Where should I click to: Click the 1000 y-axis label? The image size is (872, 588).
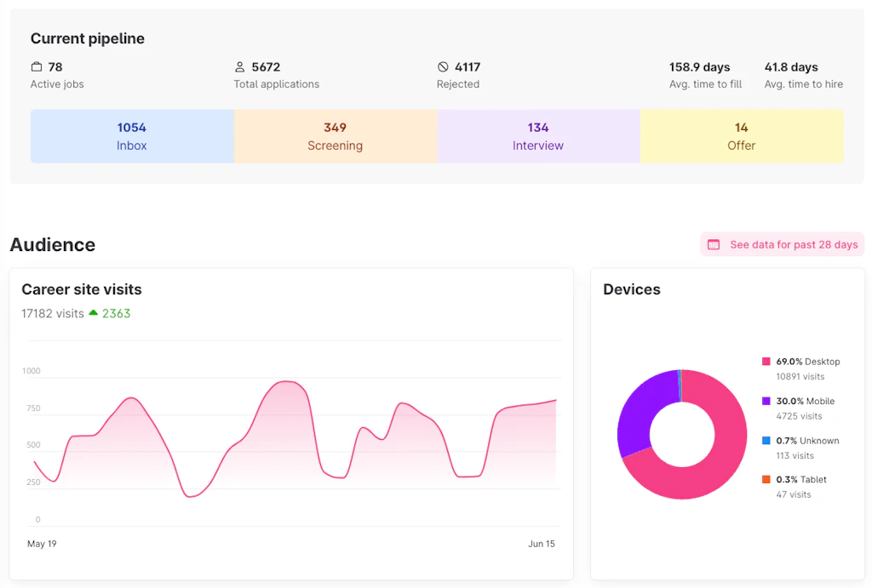point(32,371)
